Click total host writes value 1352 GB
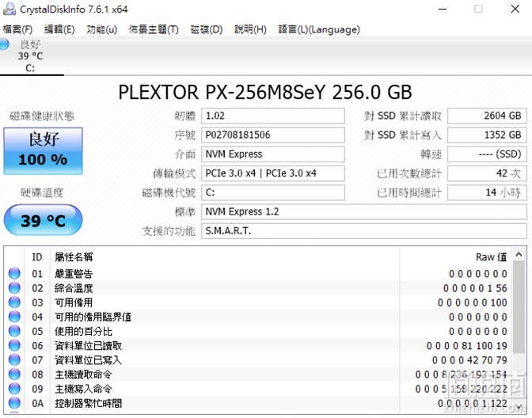532x418 pixels. [487, 135]
